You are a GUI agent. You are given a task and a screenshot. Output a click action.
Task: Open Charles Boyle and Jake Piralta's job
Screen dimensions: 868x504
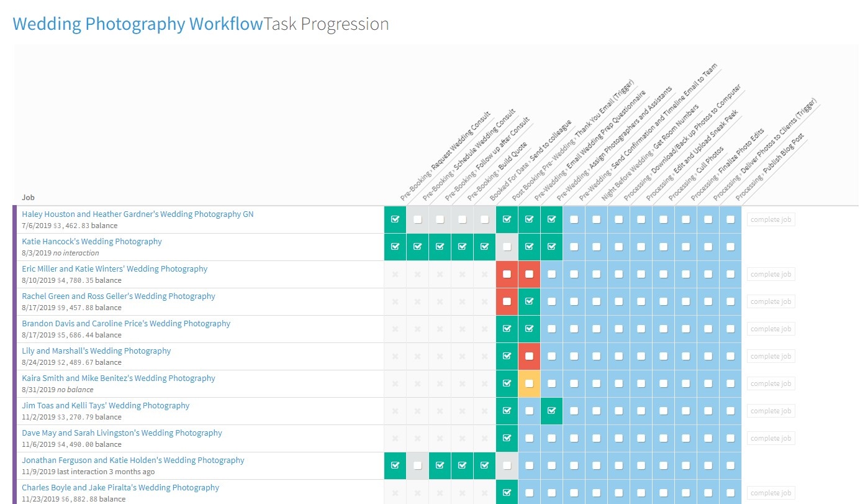(120, 488)
